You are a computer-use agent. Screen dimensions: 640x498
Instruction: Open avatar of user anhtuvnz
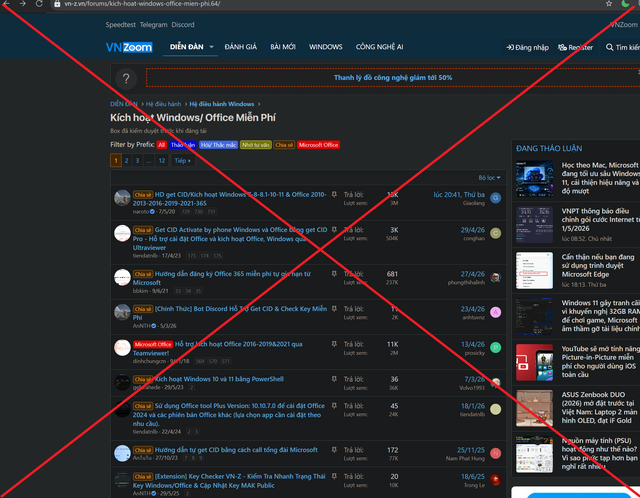pyautogui.click(x=496, y=312)
